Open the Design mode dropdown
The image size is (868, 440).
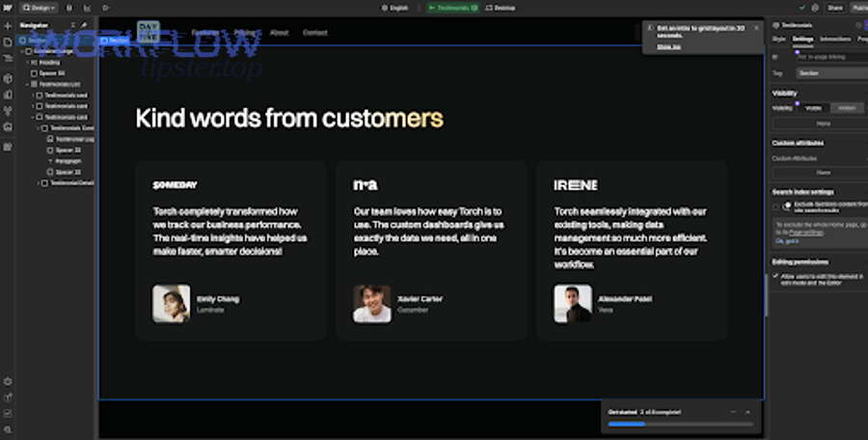[40, 7]
